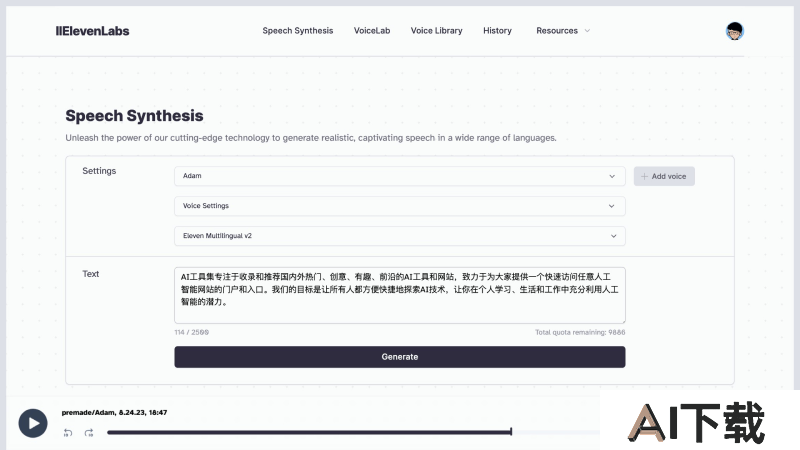The width and height of the screenshot is (800, 450).
Task: Click the Add voice button
Action: (664, 176)
